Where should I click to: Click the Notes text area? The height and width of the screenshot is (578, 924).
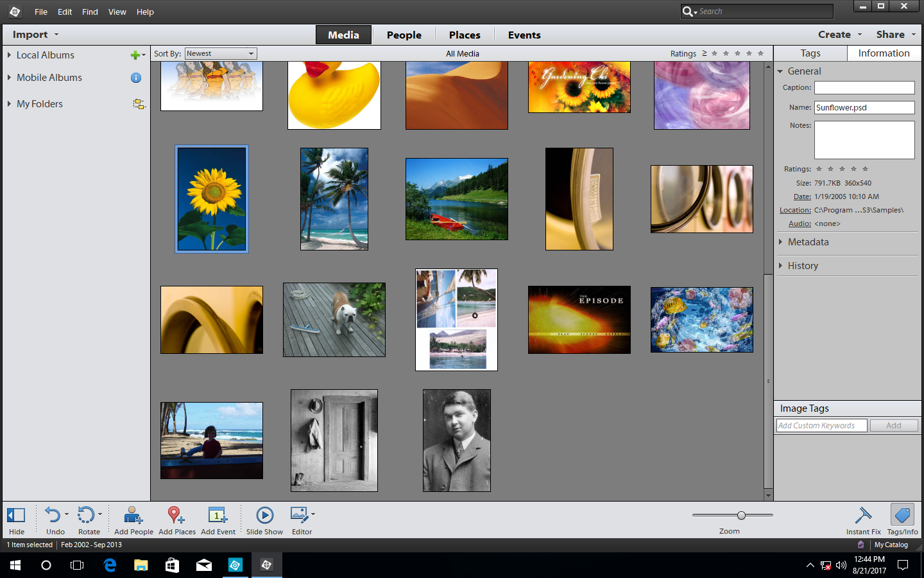(x=864, y=139)
